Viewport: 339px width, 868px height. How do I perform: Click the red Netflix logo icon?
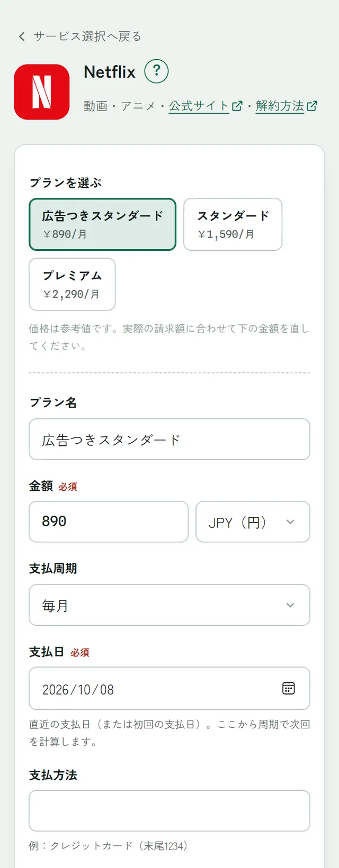42,92
